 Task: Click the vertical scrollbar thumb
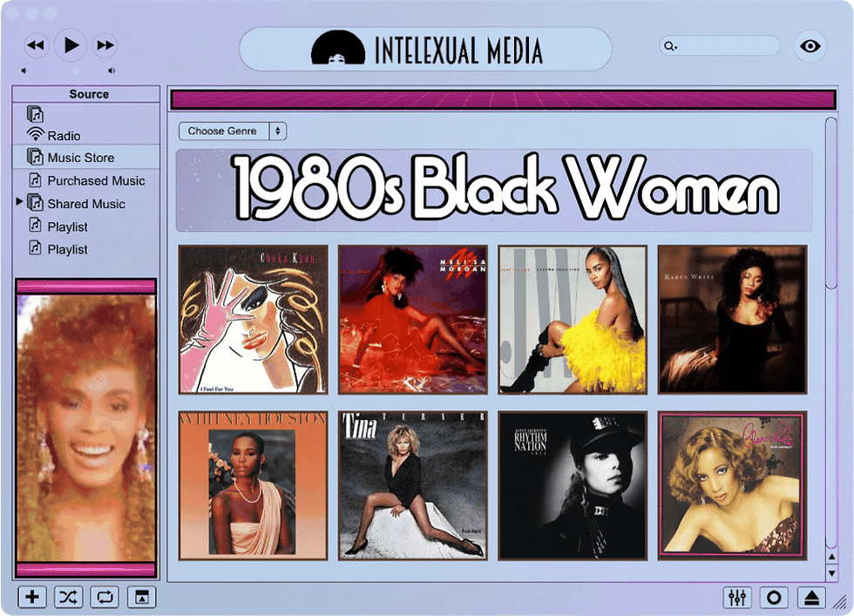(831, 203)
